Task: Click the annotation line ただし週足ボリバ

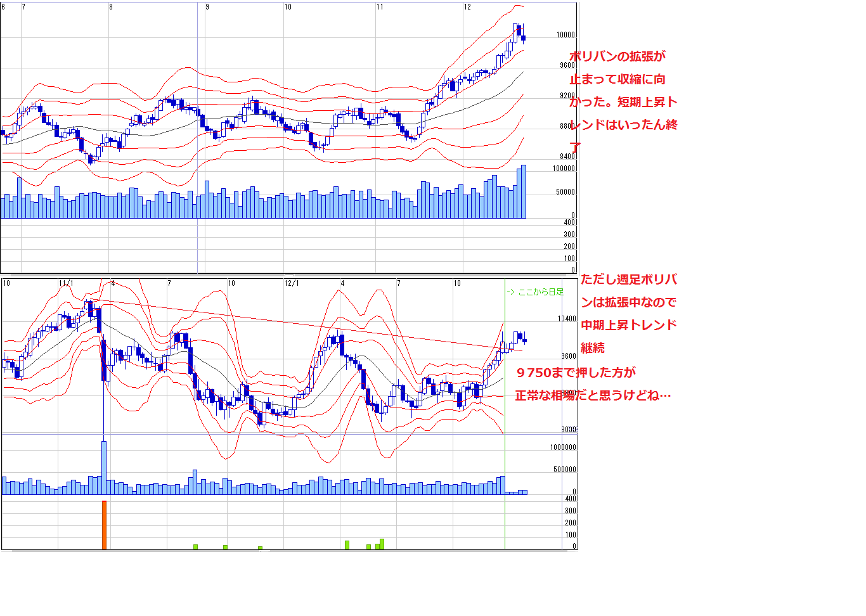Action: click(x=629, y=279)
